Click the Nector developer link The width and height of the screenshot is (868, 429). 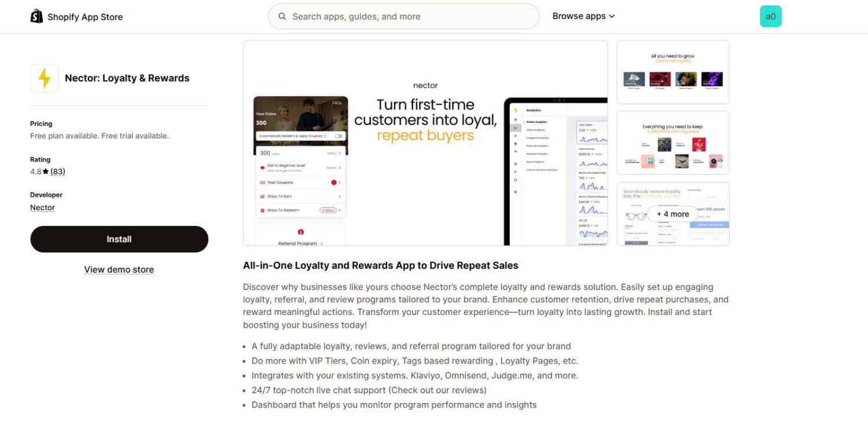click(x=42, y=207)
